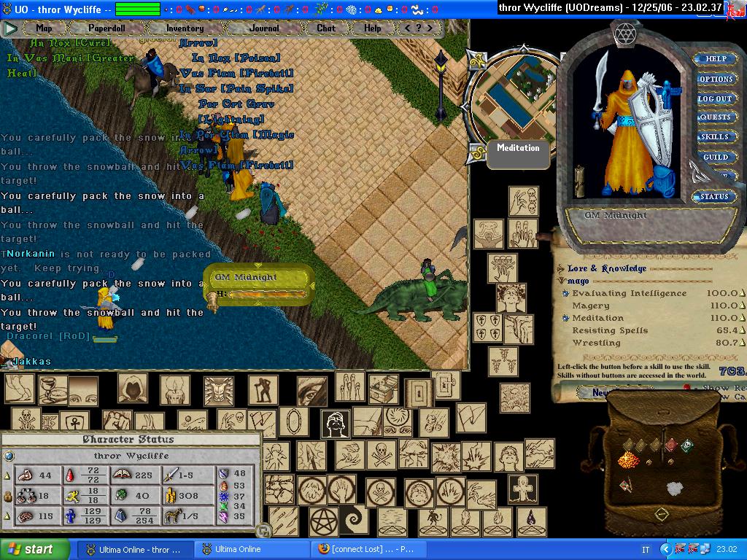Click the black spiral spell icon

(x=355, y=521)
